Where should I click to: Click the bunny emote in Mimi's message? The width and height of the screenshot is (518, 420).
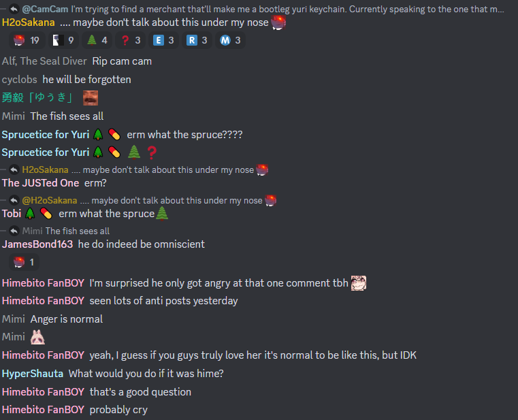pyautogui.click(x=37, y=337)
